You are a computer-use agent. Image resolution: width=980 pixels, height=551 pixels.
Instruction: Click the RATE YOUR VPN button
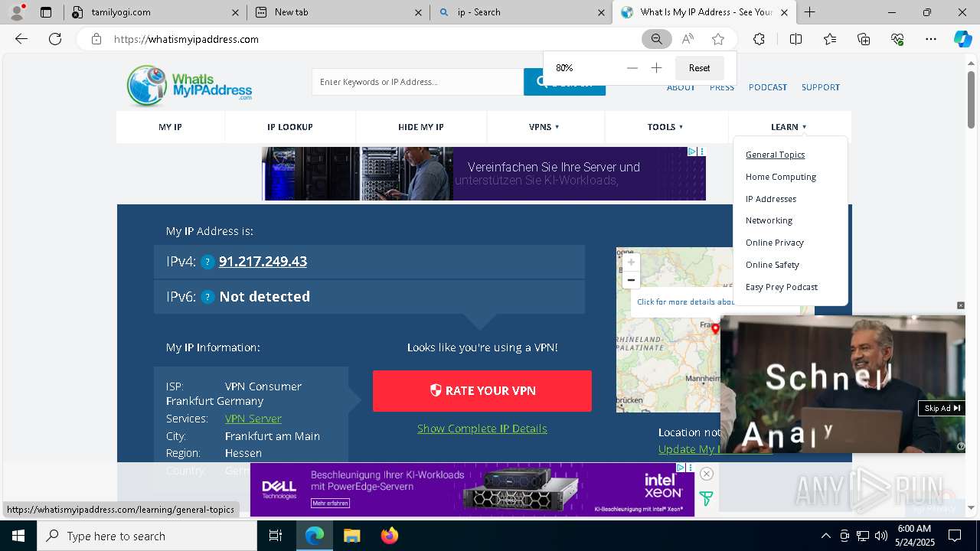coord(482,391)
